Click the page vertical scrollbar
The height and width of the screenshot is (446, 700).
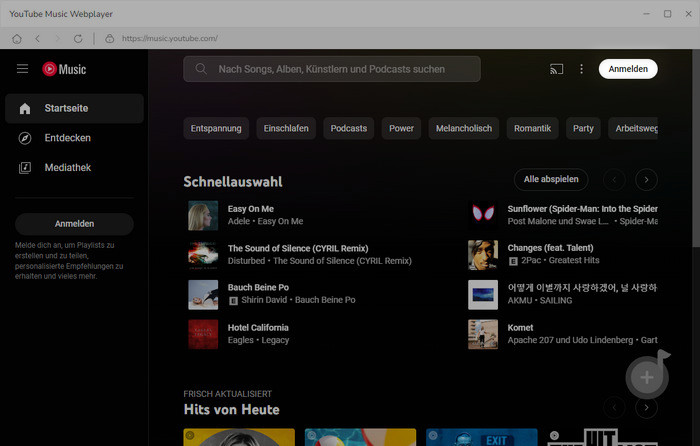[x=696, y=147]
